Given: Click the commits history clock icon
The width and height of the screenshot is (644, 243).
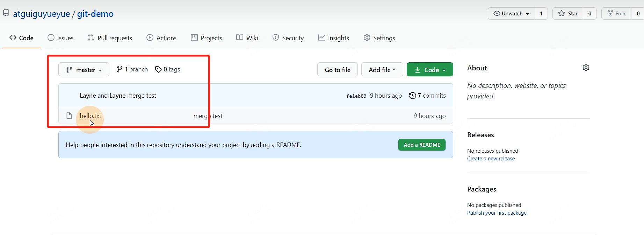Looking at the screenshot, I should (x=413, y=96).
